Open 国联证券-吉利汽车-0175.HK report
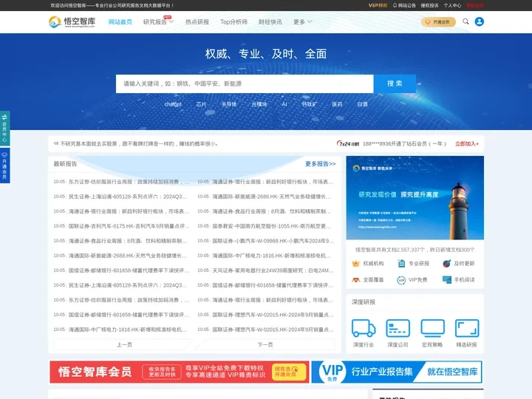 pos(129,226)
